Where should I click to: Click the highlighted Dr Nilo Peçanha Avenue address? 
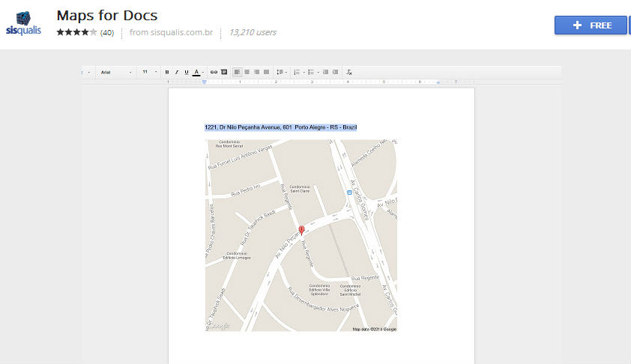pos(280,127)
